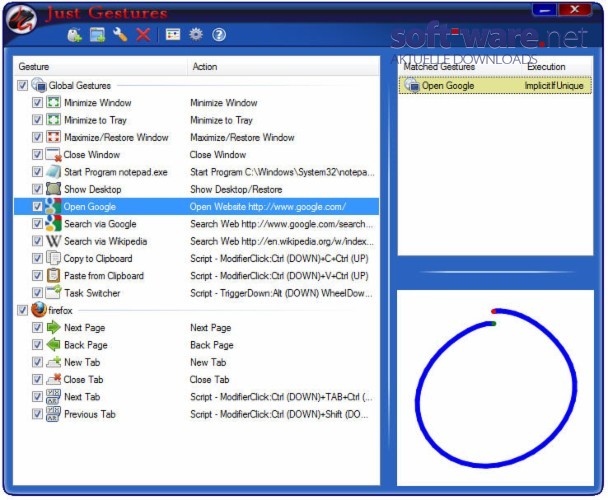Click the Global Gestures group icon
This screenshot has height=500, width=608.
click(x=39, y=85)
